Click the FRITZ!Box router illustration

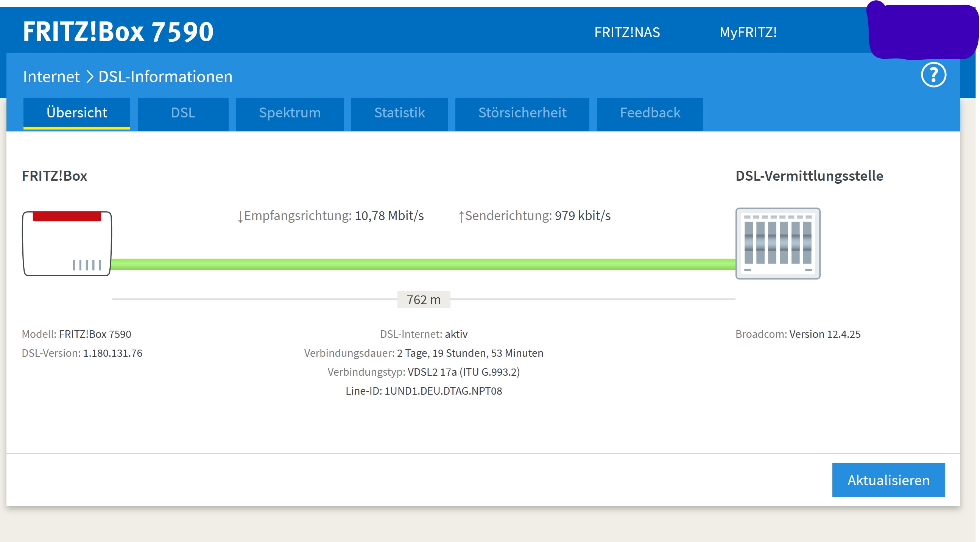click(x=67, y=243)
